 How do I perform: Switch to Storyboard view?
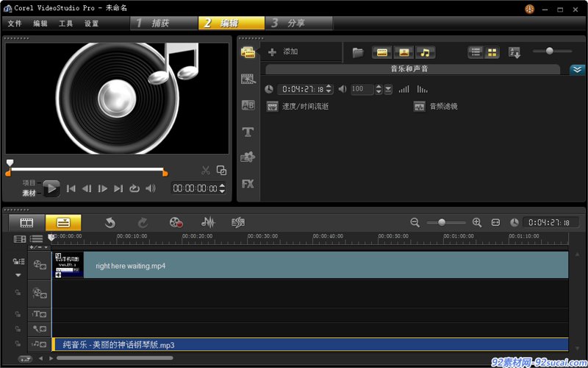pyautogui.click(x=26, y=223)
